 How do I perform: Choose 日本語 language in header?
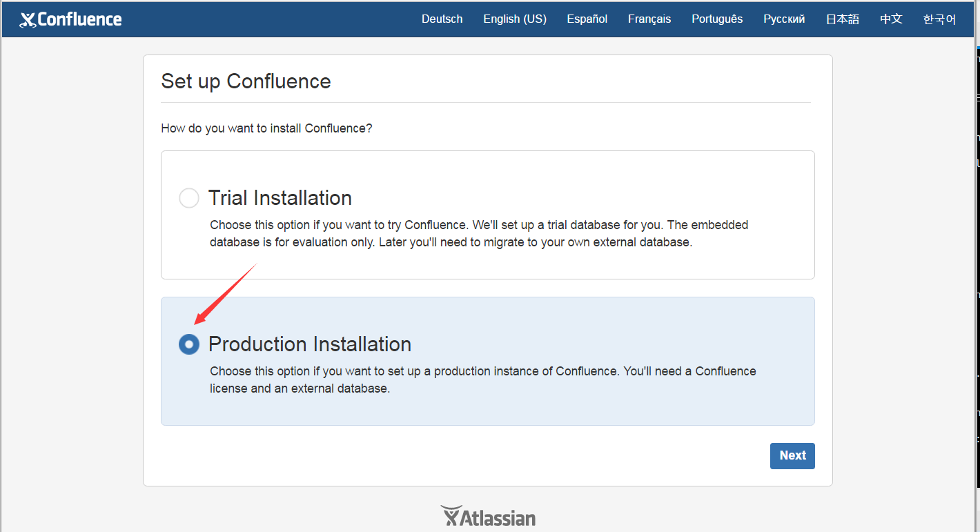[842, 19]
